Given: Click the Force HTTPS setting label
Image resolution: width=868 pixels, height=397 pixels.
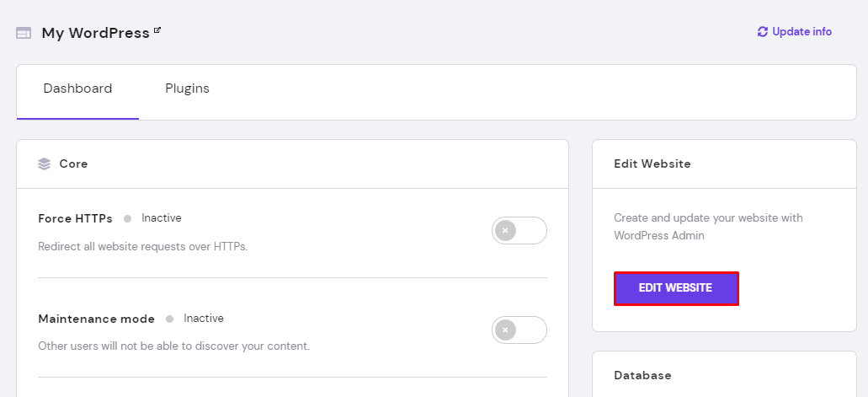Looking at the screenshot, I should coord(75,218).
